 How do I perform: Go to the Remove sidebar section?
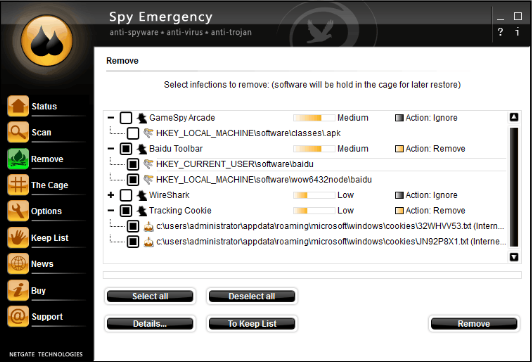[x=35, y=158]
